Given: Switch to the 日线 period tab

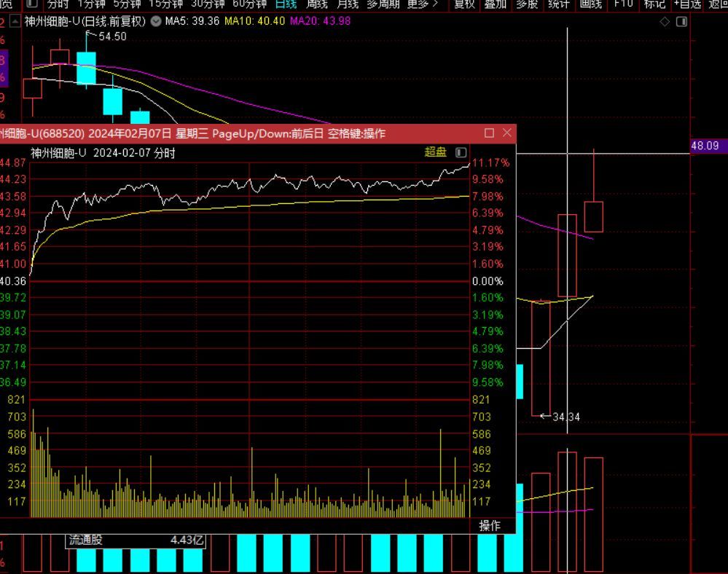Looking at the screenshot, I should (x=286, y=4).
